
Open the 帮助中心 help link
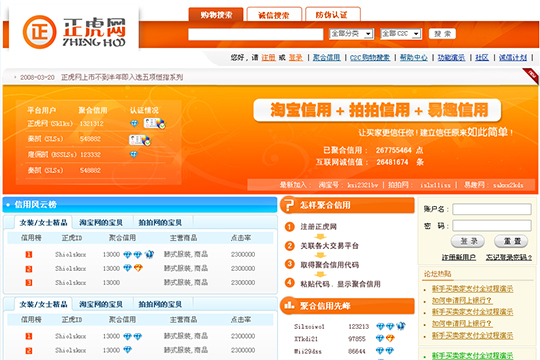pyautogui.click(x=414, y=58)
